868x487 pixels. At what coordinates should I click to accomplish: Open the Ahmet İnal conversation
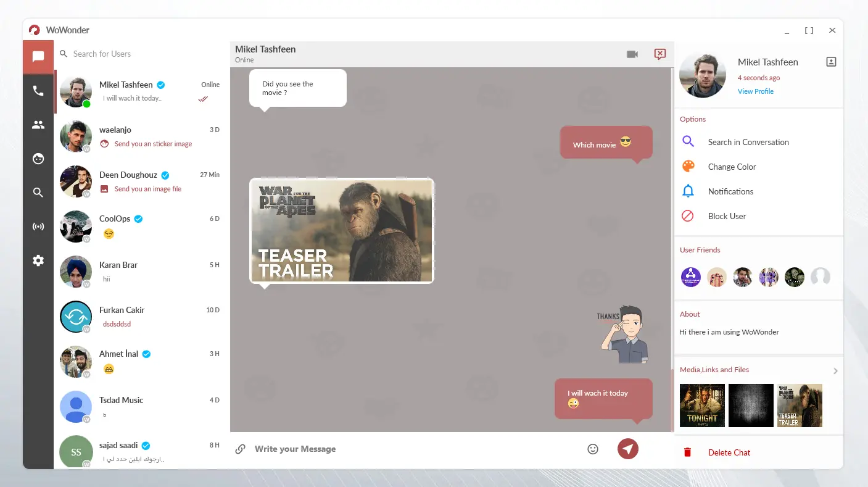click(141, 362)
